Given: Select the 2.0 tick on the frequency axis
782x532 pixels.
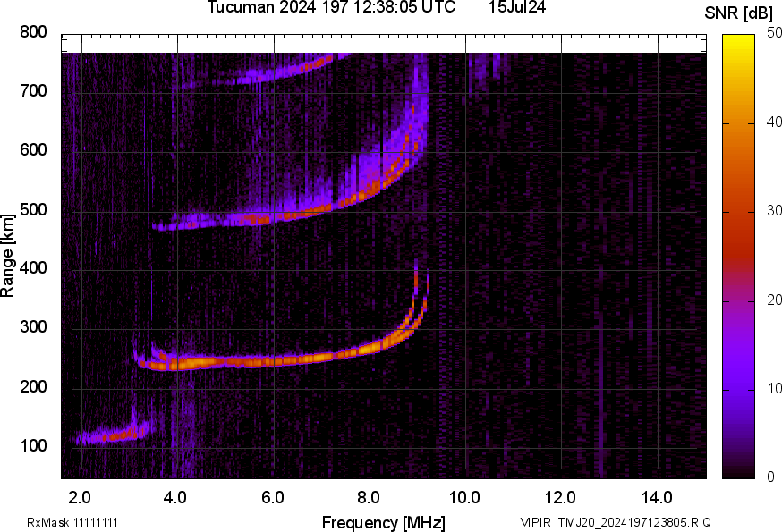Looking at the screenshot, I should tap(81, 496).
